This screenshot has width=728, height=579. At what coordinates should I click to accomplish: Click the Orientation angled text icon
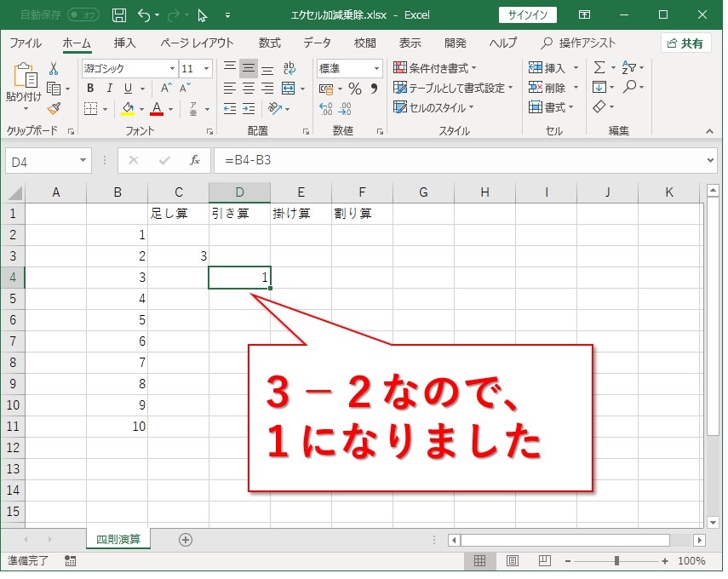point(274,109)
